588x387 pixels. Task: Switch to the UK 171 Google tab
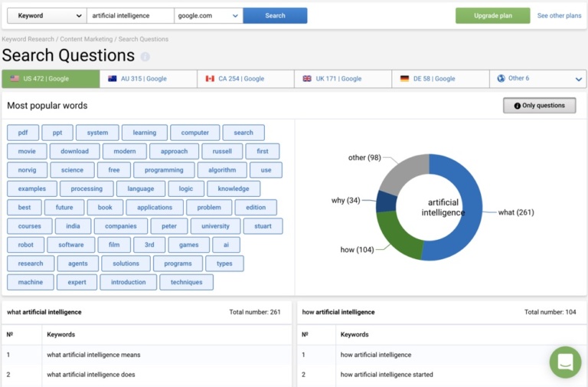(x=342, y=79)
